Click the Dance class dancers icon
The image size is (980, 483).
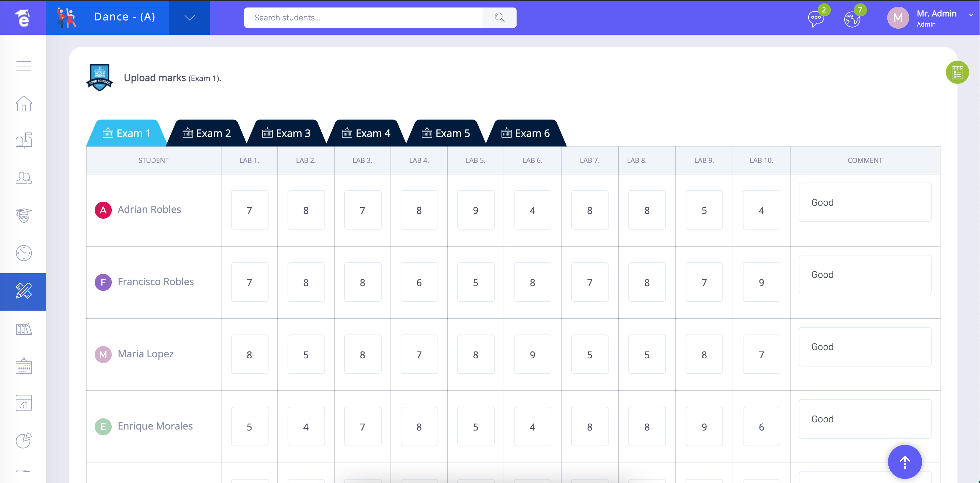(66, 17)
